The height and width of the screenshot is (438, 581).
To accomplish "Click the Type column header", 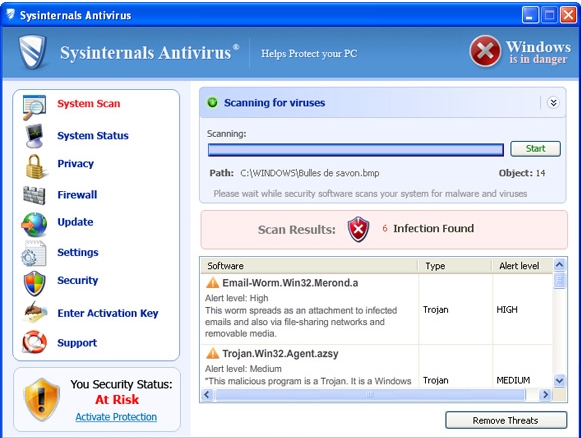I will [455, 266].
